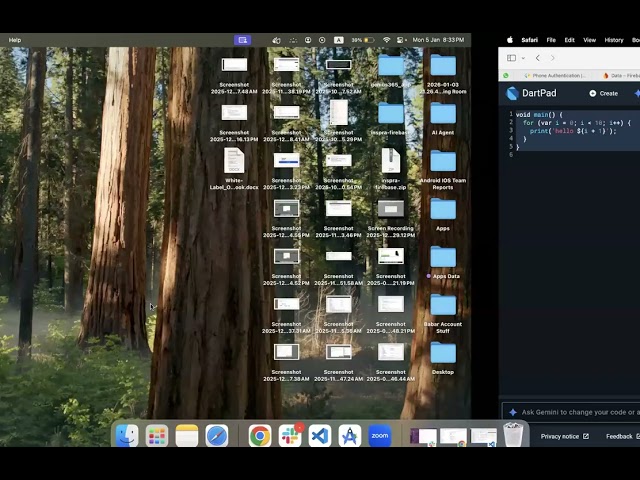Open the App Store Dock icon
640x480 pixels.
tap(350, 435)
